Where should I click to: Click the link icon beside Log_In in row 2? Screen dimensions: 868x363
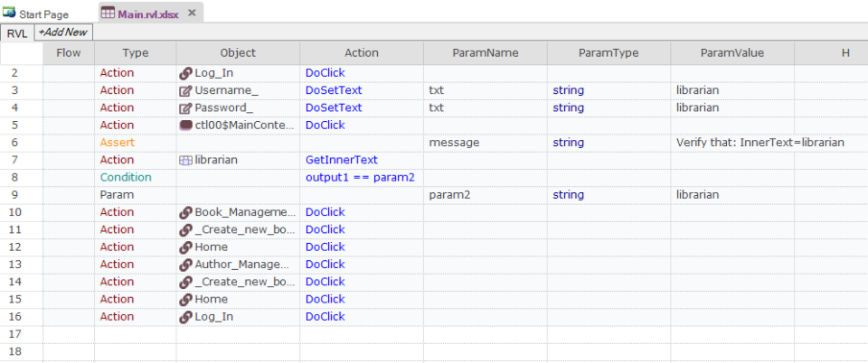pyautogui.click(x=186, y=73)
